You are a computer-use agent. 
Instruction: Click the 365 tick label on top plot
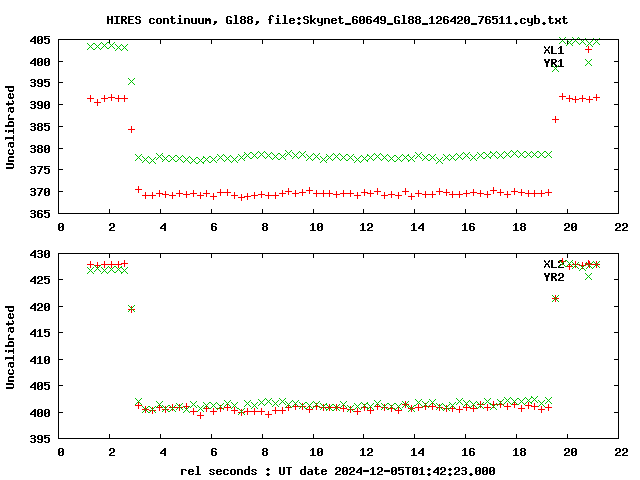(40, 213)
